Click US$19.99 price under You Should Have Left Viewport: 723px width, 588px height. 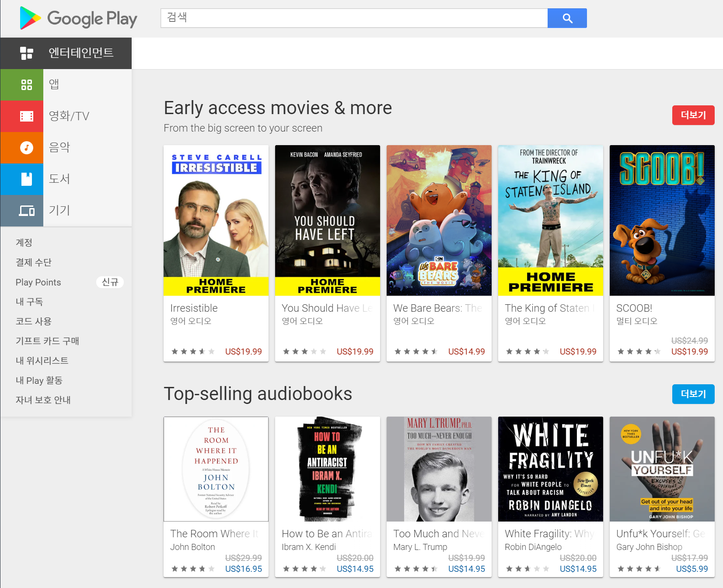(355, 351)
